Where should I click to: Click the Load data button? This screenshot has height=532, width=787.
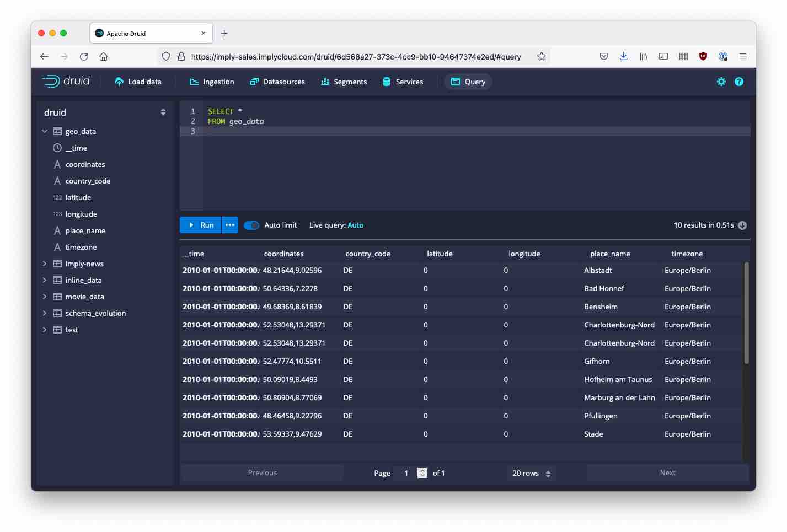coord(138,82)
